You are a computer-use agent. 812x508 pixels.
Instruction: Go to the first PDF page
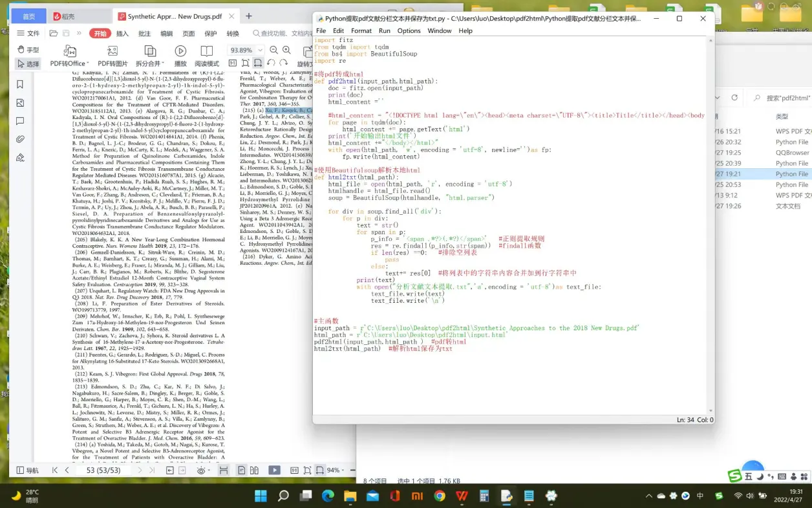(55, 470)
